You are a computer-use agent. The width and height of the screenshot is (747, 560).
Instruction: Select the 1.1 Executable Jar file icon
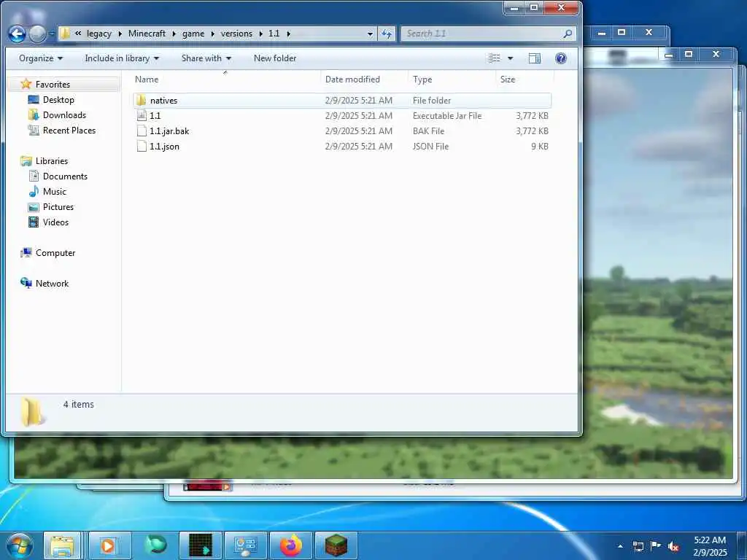[x=142, y=116]
